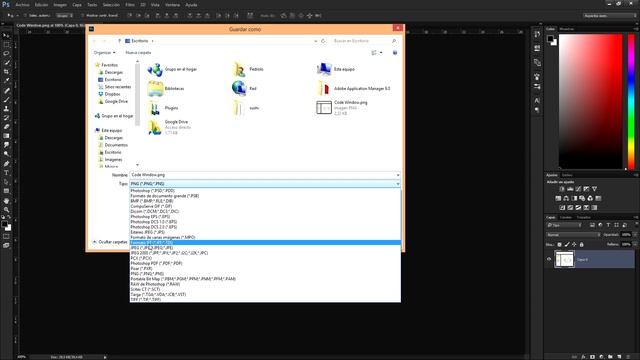Viewport: 640px width, 360px height.
Task: Click the lock image pixels brush icon
Action: 567,244
